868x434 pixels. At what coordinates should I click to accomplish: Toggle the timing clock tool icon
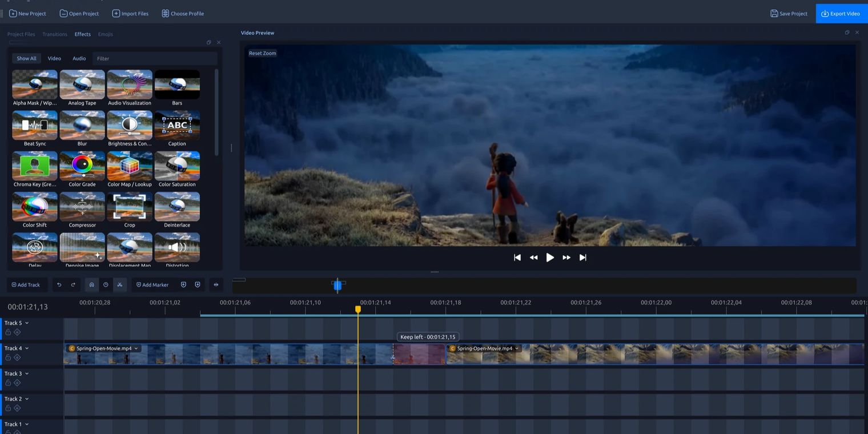106,284
